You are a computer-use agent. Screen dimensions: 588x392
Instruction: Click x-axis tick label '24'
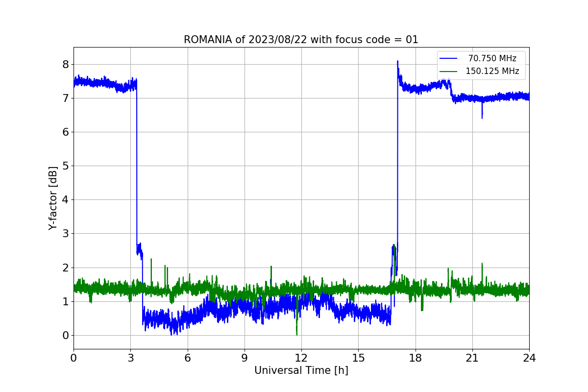pyautogui.click(x=529, y=358)
